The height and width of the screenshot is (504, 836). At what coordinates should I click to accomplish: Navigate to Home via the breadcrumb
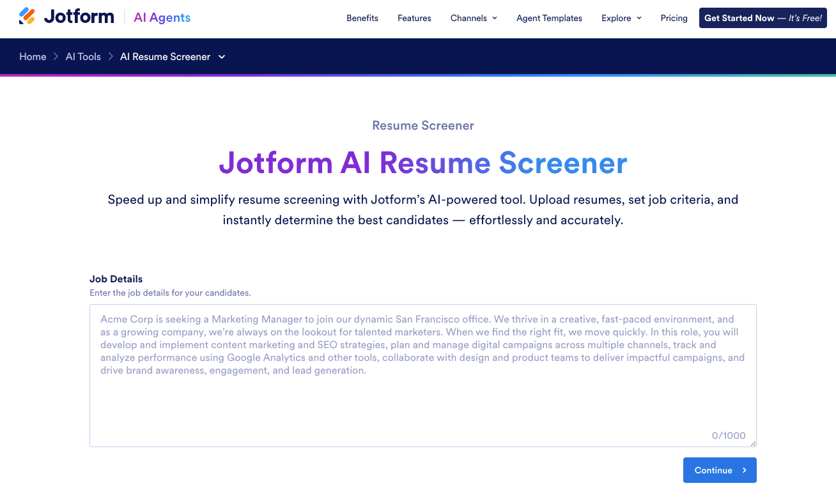pyautogui.click(x=33, y=57)
